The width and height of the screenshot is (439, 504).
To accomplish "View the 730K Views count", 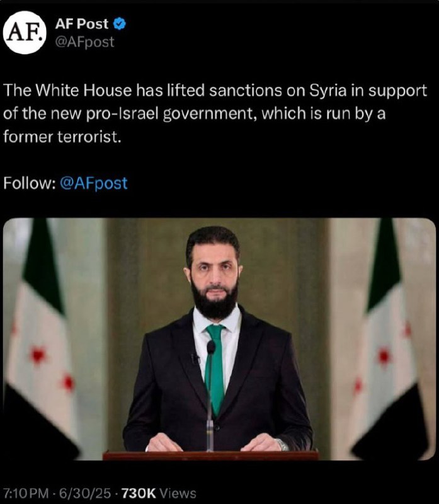I will (x=159, y=493).
